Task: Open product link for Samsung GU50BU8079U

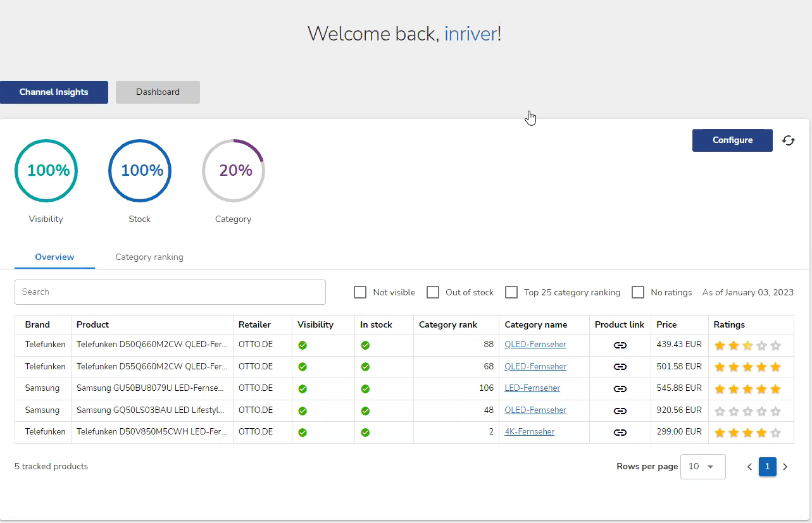Action: click(620, 388)
